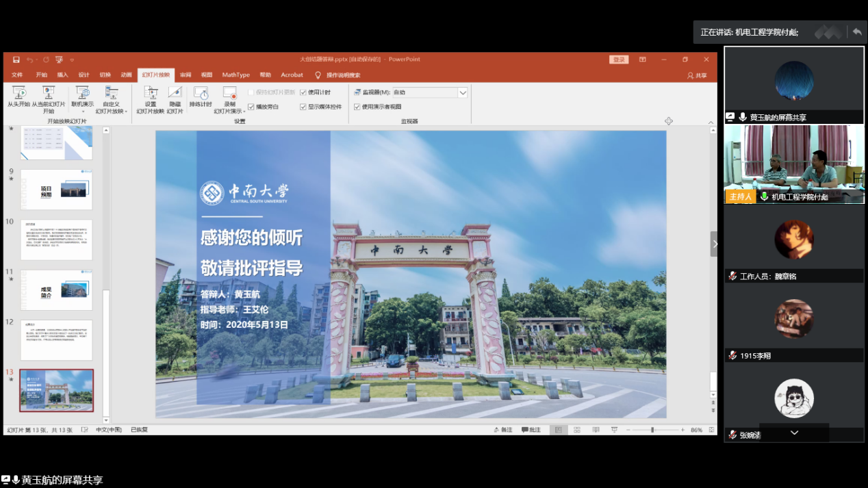Uncheck Use Presenter View (使用演示者视图)
The height and width of the screenshot is (488, 868).
point(357,107)
